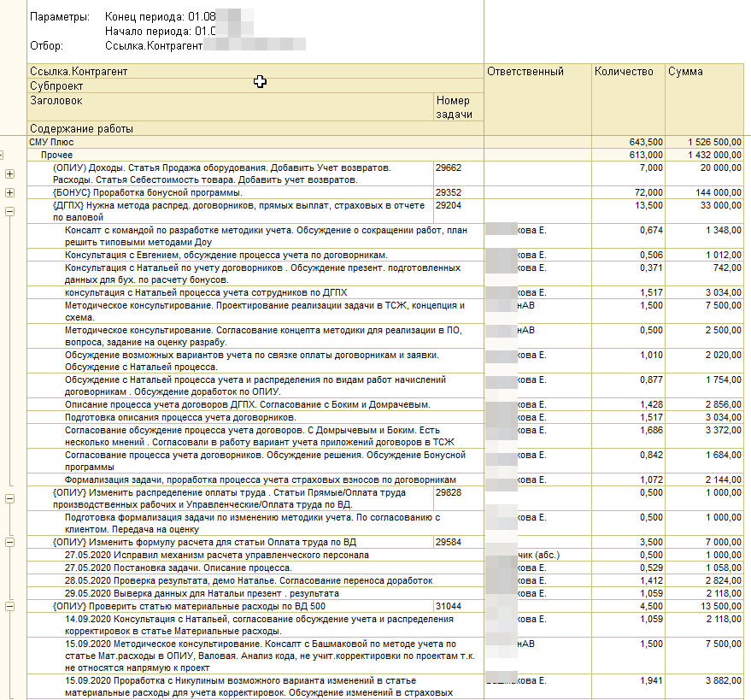Screen dimensions: 751x700
Task: Select task number cell 29584
Action: tap(459, 543)
